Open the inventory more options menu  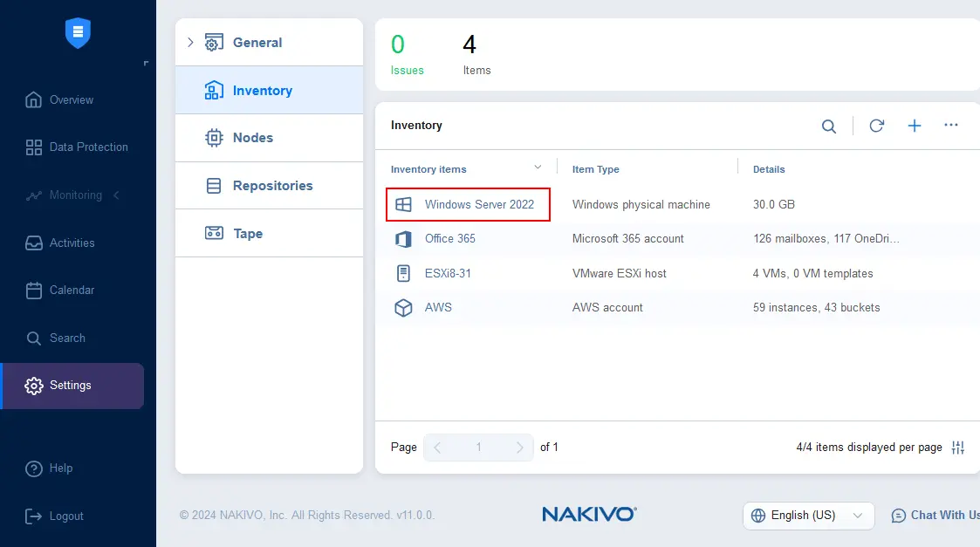click(x=951, y=125)
